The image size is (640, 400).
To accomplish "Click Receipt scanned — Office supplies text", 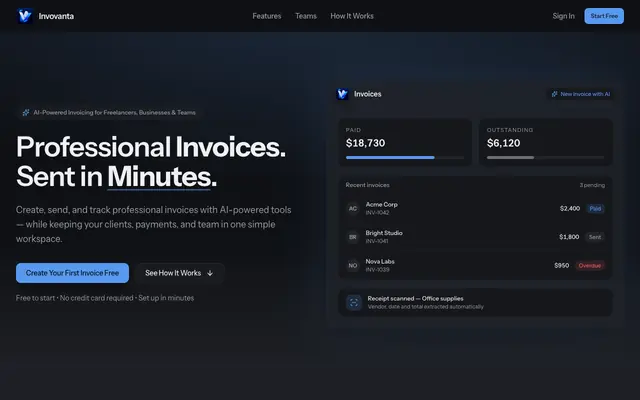I will [x=416, y=299].
